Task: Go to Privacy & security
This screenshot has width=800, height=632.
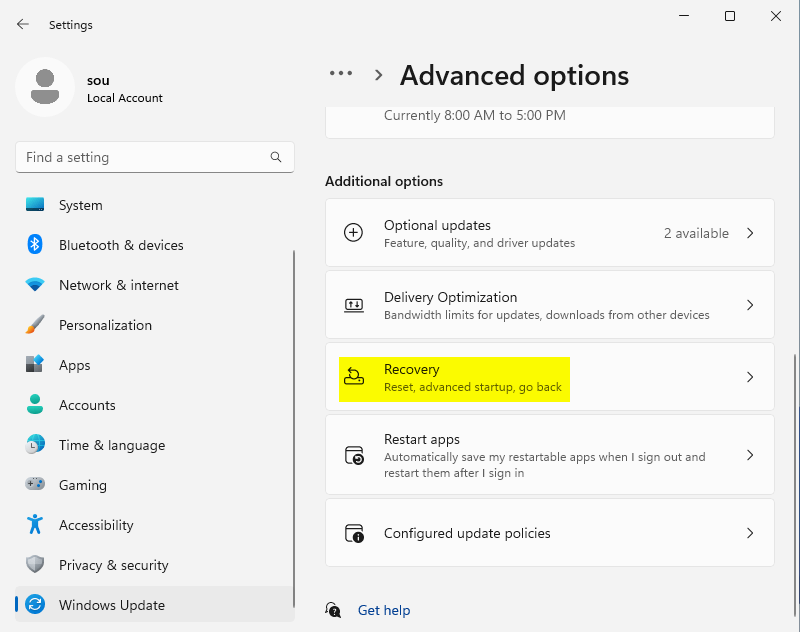Action: pyautogui.click(x=154, y=565)
